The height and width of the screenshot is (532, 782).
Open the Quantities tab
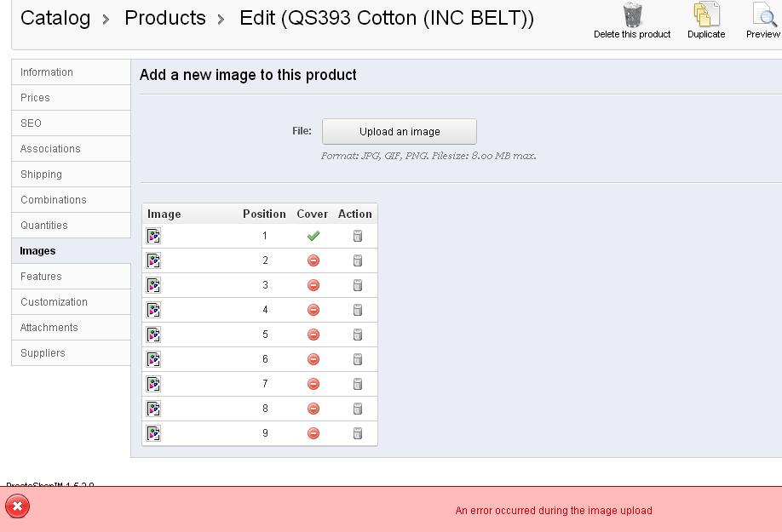[44, 226]
